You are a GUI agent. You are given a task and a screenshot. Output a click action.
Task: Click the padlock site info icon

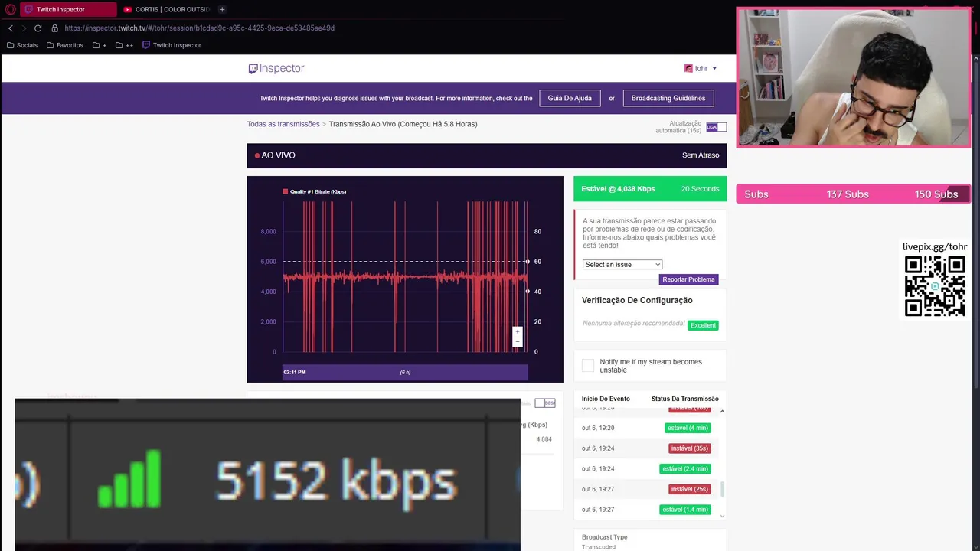pyautogui.click(x=54, y=28)
